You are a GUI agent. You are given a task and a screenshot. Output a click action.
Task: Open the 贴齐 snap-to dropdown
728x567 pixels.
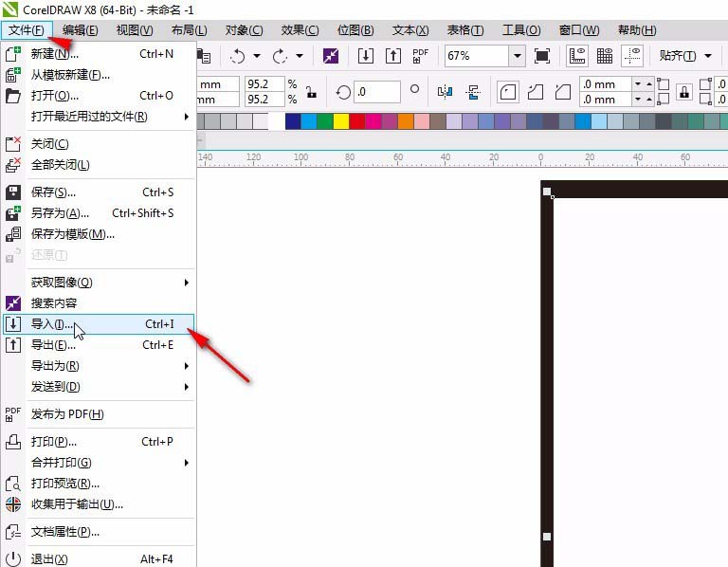tap(708, 56)
